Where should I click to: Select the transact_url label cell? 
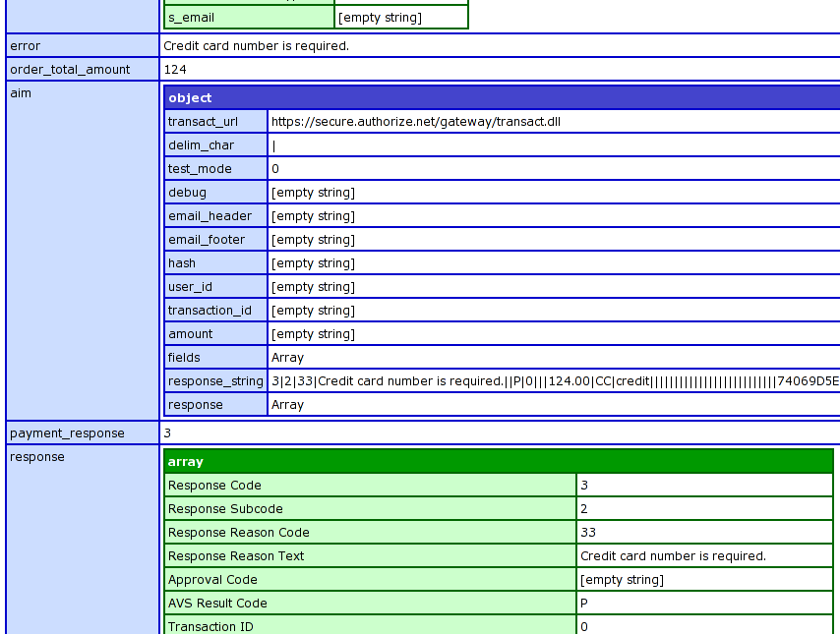[x=215, y=122]
